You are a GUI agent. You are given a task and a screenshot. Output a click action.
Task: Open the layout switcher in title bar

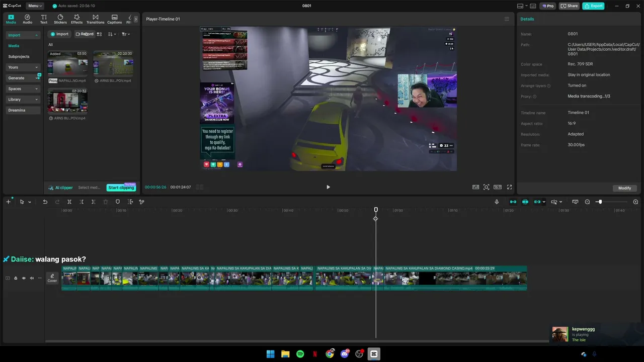(x=523, y=6)
